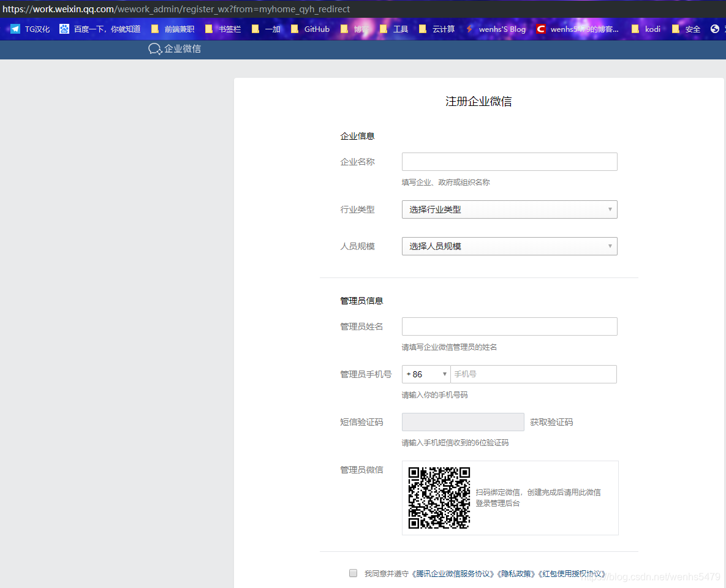Open the wenhs'S Blog bookmark

496,29
